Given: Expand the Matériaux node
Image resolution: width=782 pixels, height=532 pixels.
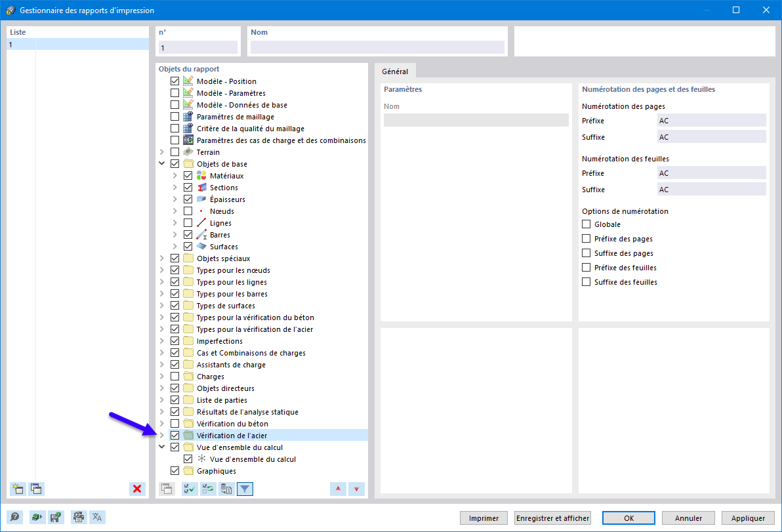Looking at the screenshot, I should tap(175, 176).
